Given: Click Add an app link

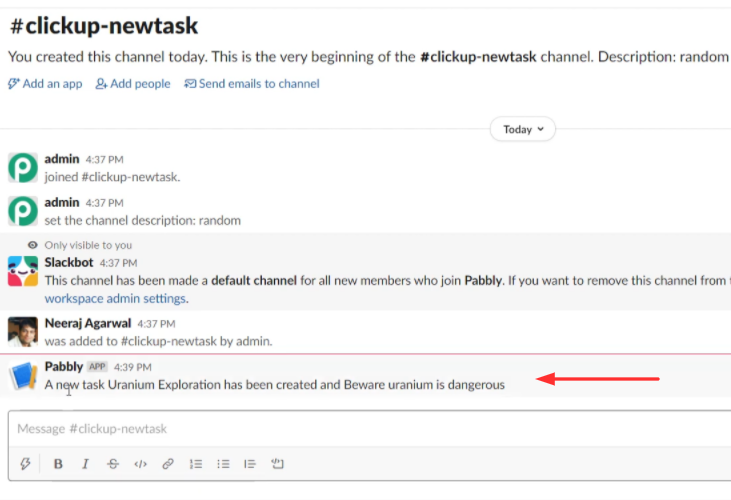Looking at the screenshot, I should point(45,84).
